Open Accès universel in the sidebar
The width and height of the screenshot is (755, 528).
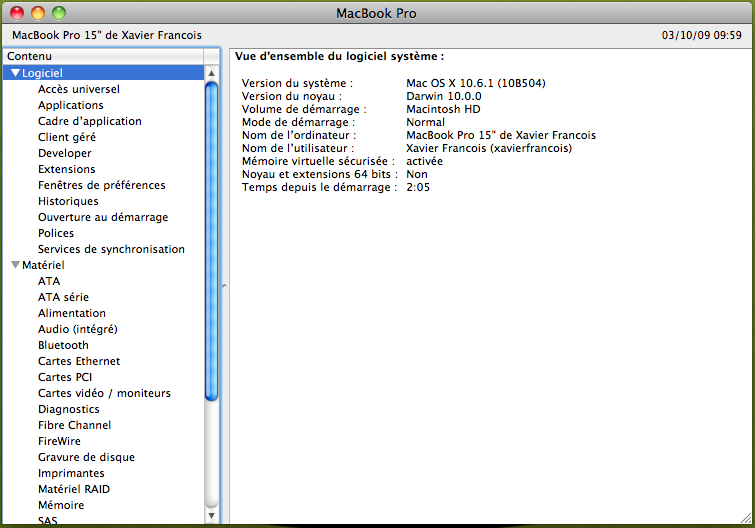click(79, 89)
